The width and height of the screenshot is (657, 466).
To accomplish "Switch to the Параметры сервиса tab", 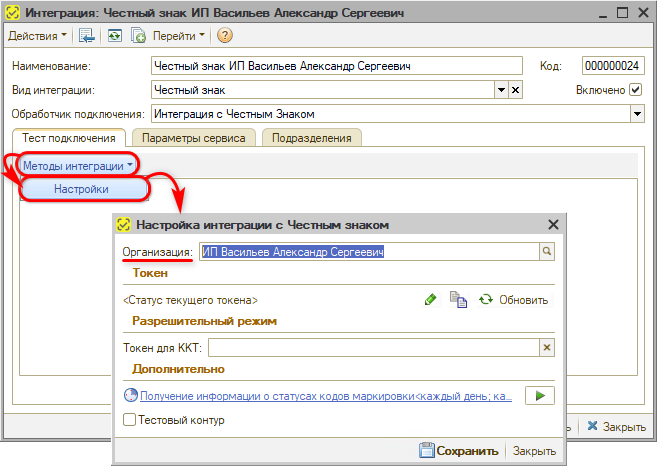I will pos(193,138).
